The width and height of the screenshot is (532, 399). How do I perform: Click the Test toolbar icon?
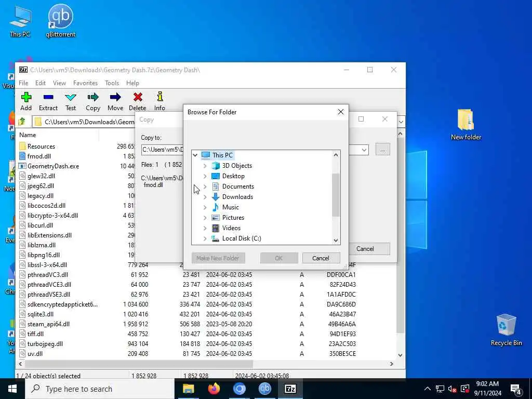71,97
